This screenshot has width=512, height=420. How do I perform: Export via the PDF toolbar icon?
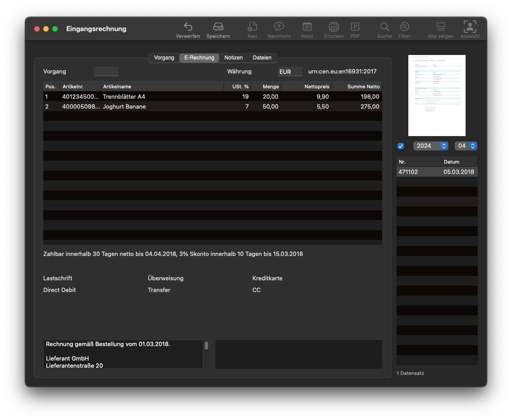click(x=355, y=27)
